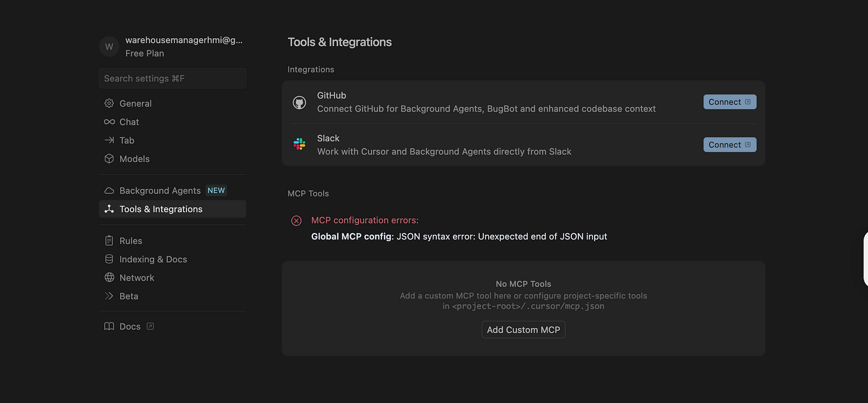
Task: Click the Tools & Integrations page heading
Action: pyautogui.click(x=340, y=42)
